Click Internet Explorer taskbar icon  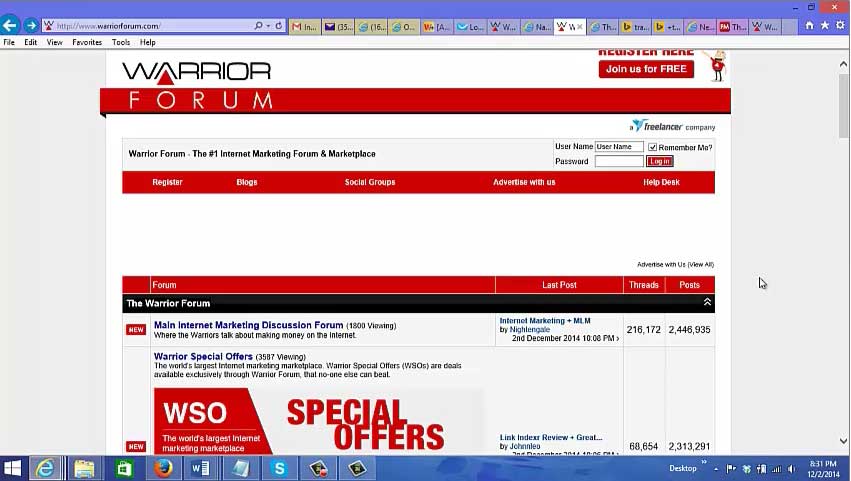(45, 469)
